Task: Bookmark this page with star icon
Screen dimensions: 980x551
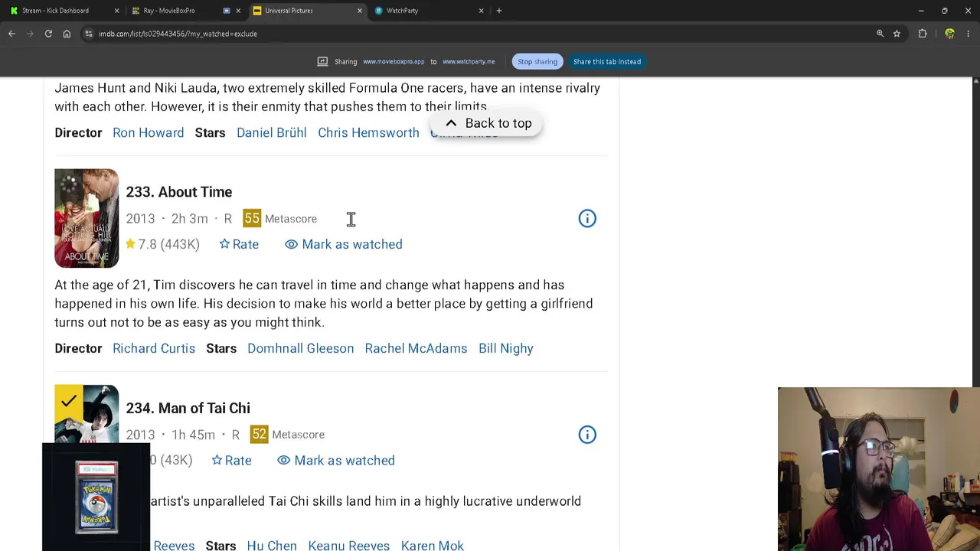Action: tap(897, 34)
